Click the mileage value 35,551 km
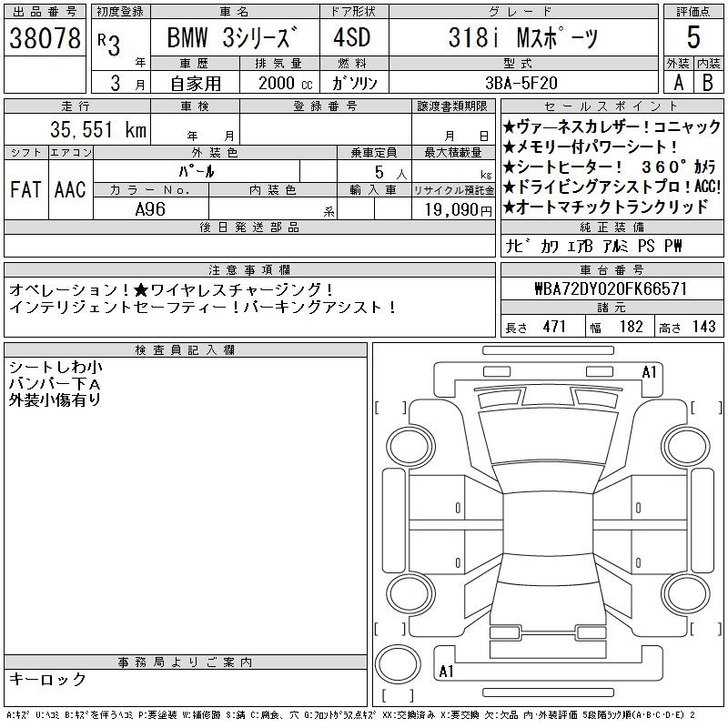Screen dimensions: 728x728 click(91, 130)
